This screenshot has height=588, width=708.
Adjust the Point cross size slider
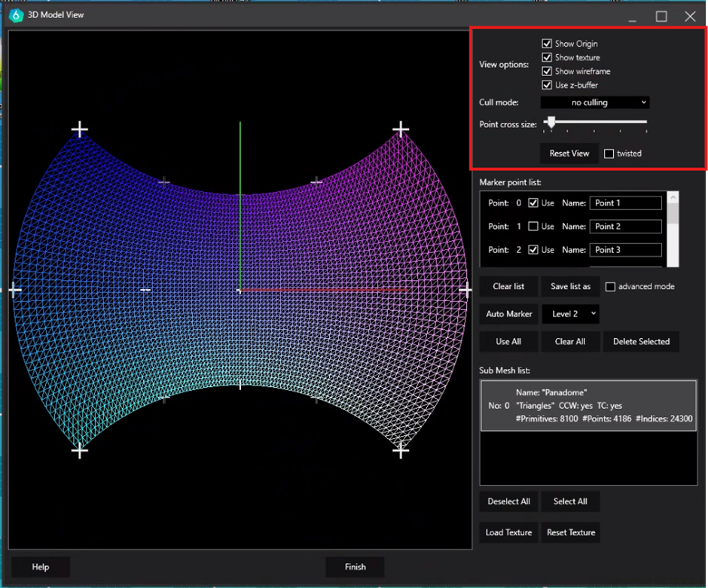(551, 122)
